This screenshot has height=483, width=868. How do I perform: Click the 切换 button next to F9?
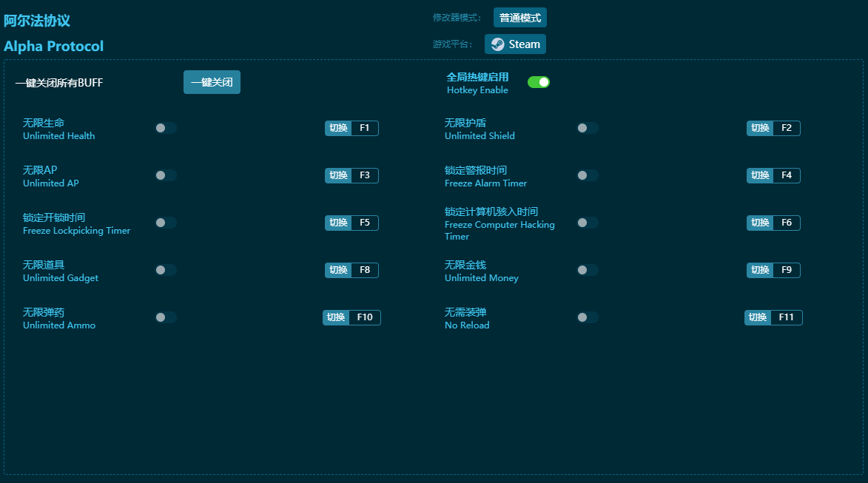click(760, 270)
